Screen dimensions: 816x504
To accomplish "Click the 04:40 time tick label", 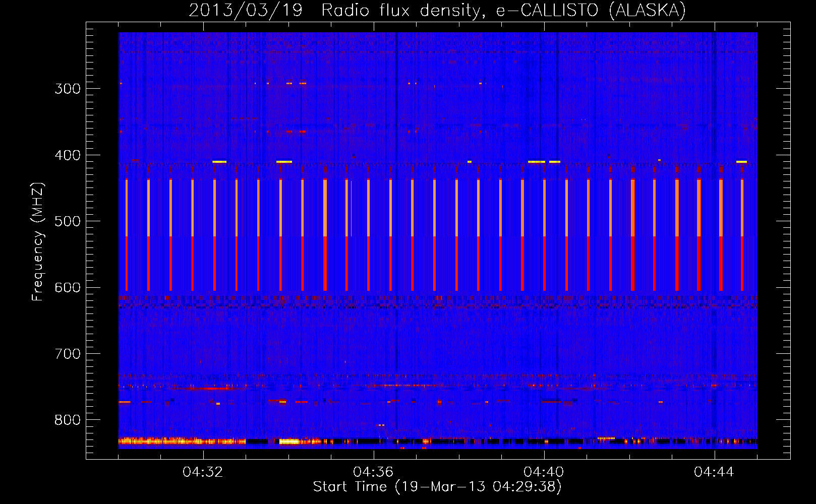I will (x=544, y=472).
